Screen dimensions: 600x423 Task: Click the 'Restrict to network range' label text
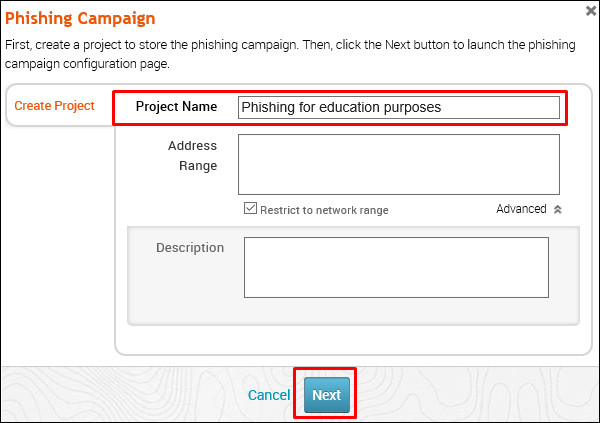[x=324, y=210]
